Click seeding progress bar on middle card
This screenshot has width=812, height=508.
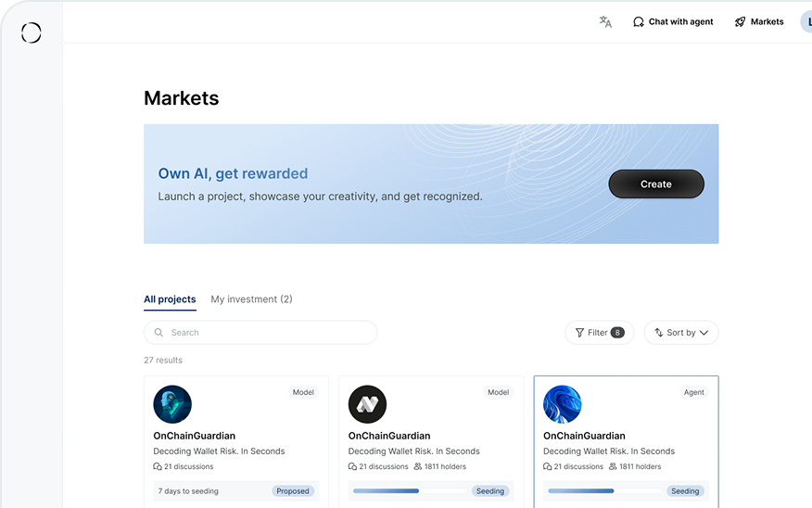(x=410, y=491)
